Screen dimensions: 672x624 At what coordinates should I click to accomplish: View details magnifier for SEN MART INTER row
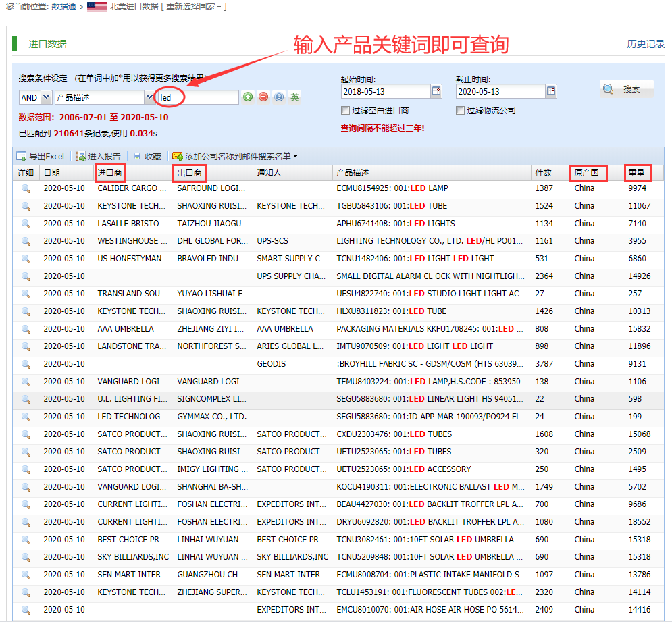[x=26, y=575]
